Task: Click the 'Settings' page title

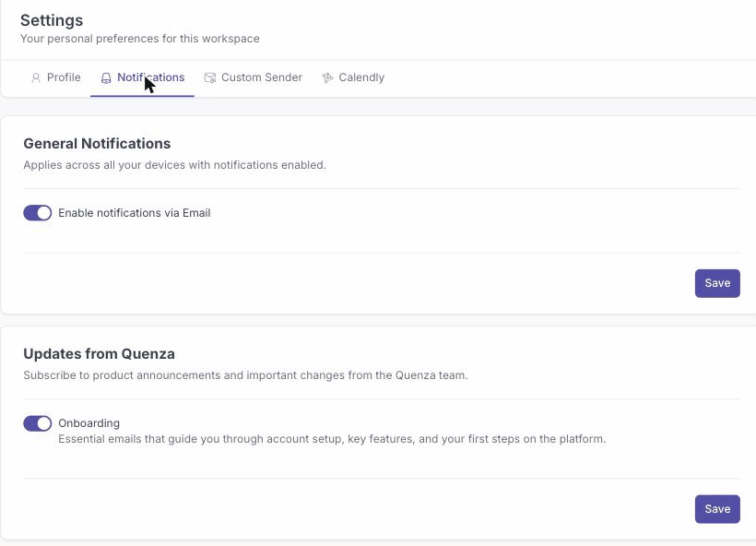Action: 52,20
